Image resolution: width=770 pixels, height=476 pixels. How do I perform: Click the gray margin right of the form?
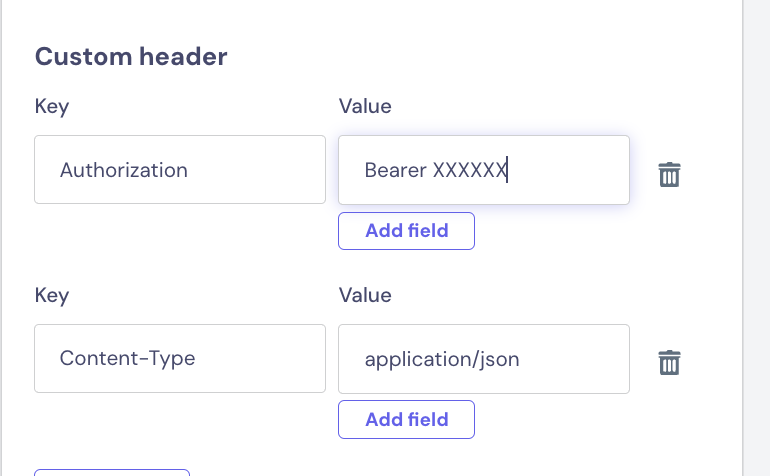[x=756, y=238]
